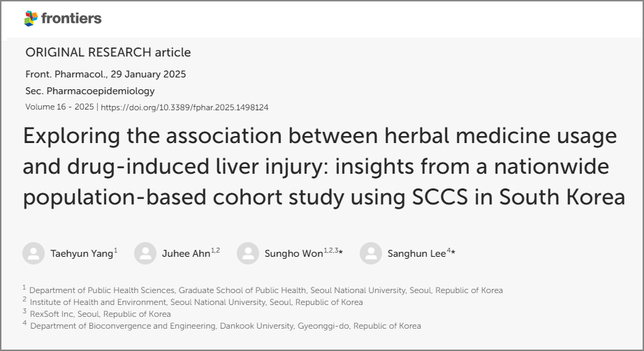The width and height of the screenshot is (644, 351).
Task: Open the Front. Pharmacol. journal link
Action: tap(61, 74)
